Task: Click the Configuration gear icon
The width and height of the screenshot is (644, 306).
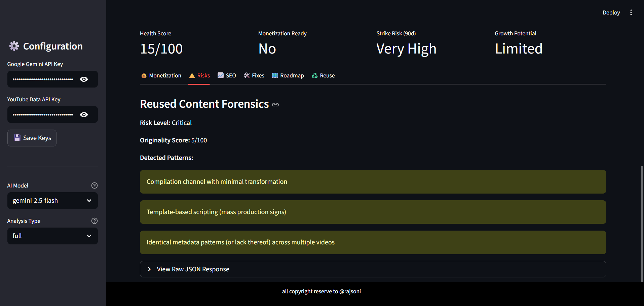Action: 14,46
